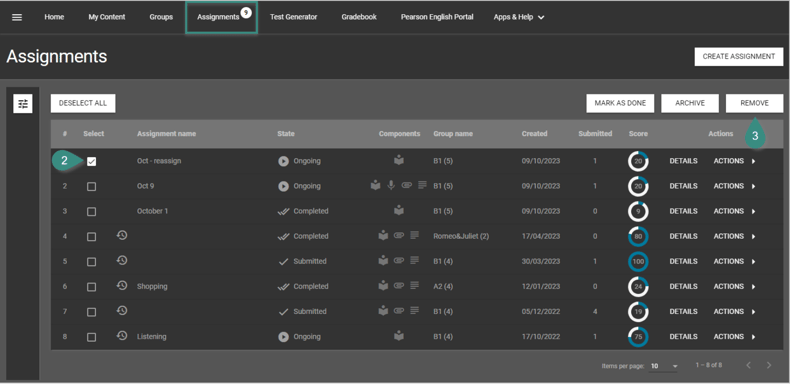Click text lines icon for Romeo&Juliet row
Screen dimensions: 790x384
pos(415,235)
